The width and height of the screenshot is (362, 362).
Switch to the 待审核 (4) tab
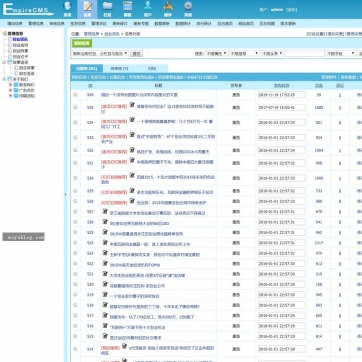coord(119,68)
